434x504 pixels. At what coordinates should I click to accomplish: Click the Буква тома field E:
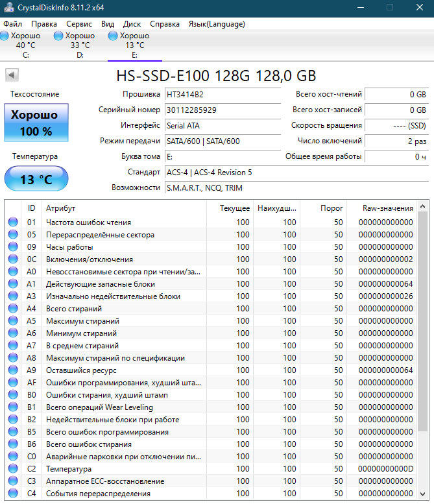(223, 156)
